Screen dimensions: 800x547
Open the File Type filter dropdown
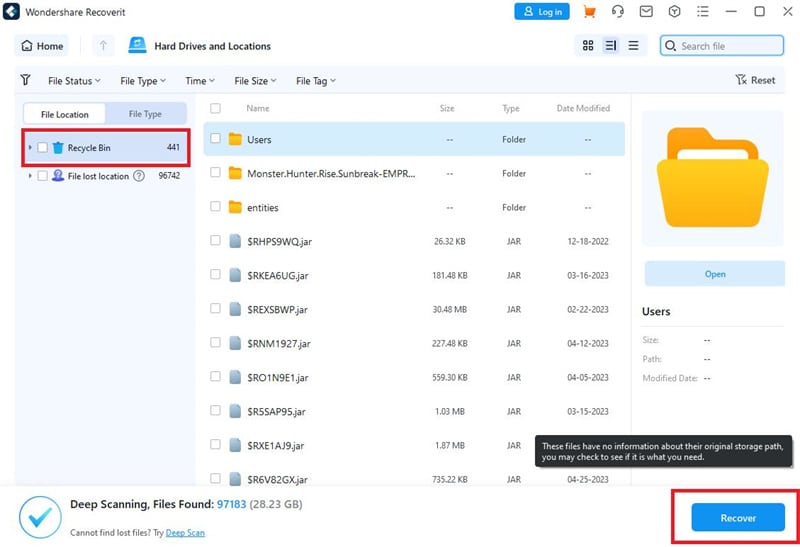point(143,81)
